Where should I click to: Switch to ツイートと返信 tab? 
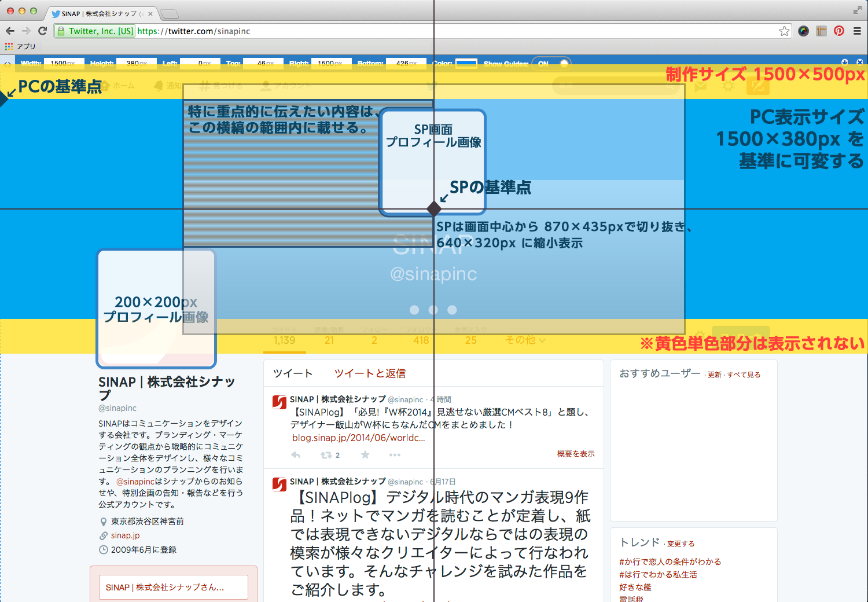[370, 373]
